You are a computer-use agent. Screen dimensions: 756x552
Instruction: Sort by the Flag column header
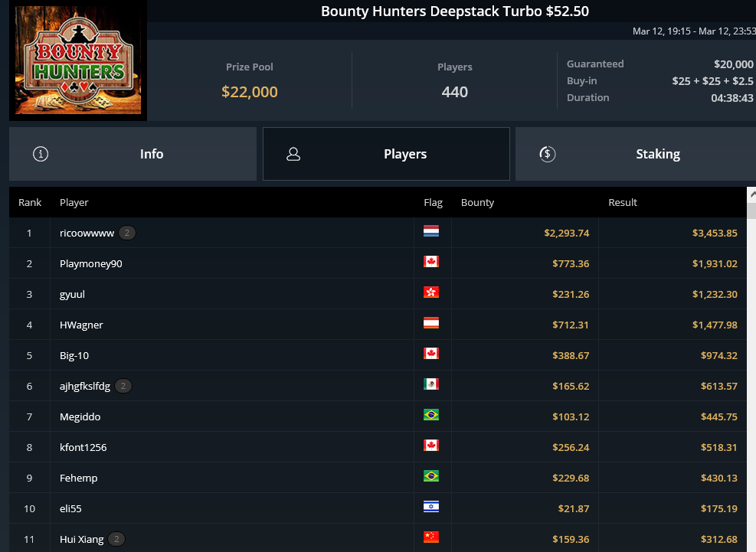tap(433, 202)
